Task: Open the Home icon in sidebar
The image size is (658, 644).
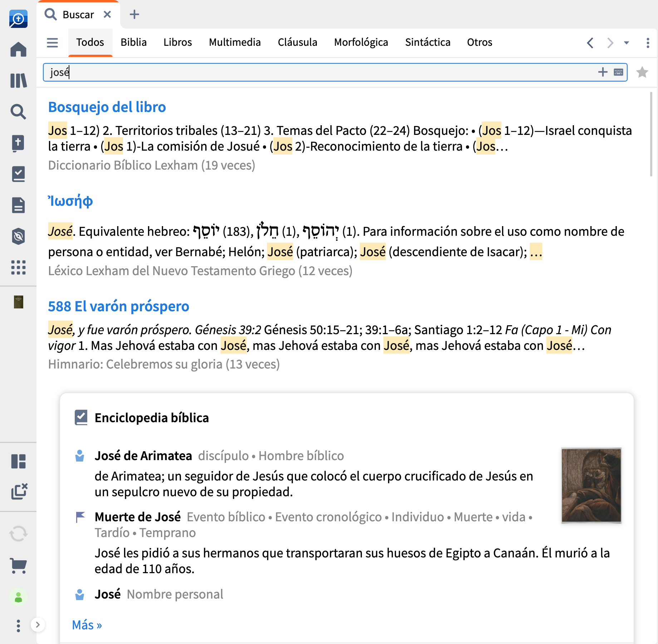Action: coord(18,49)
